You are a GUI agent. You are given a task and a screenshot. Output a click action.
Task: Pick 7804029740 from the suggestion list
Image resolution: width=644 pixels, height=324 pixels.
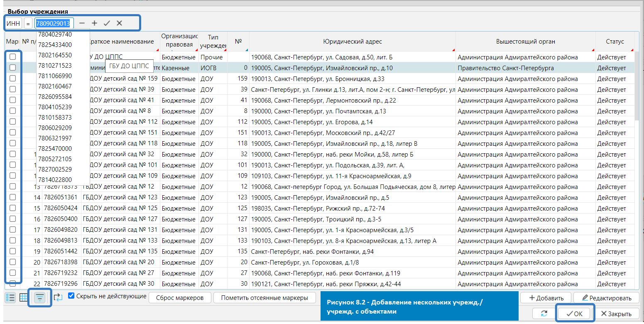(x=55, y=34)
